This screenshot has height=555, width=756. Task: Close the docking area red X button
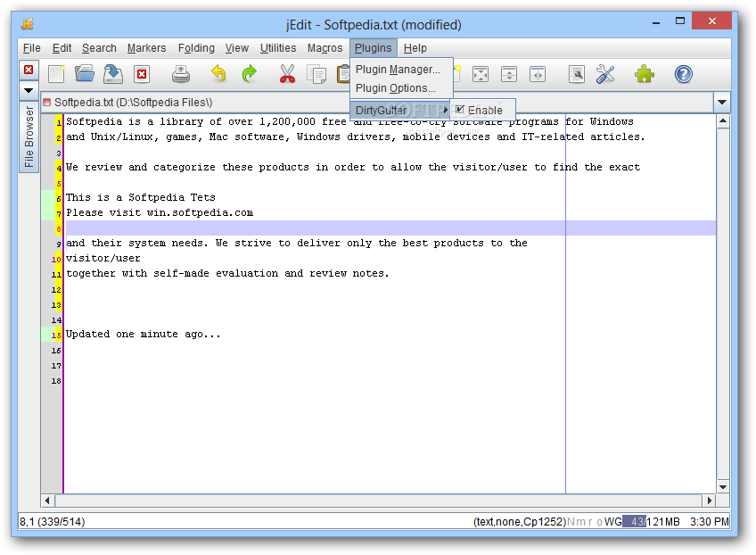pyautogui.click(x=29, y=70)
